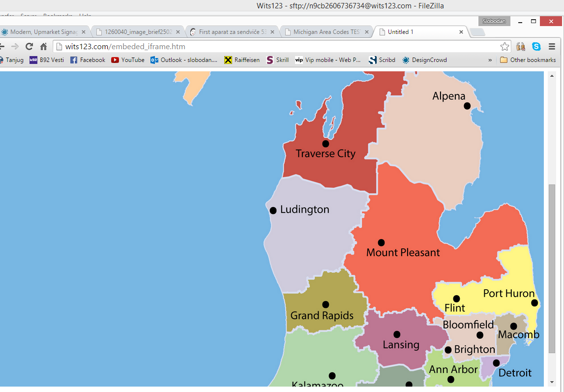Click the Macomb city dot
Screen dimensions: 564x392
[514, 326]
